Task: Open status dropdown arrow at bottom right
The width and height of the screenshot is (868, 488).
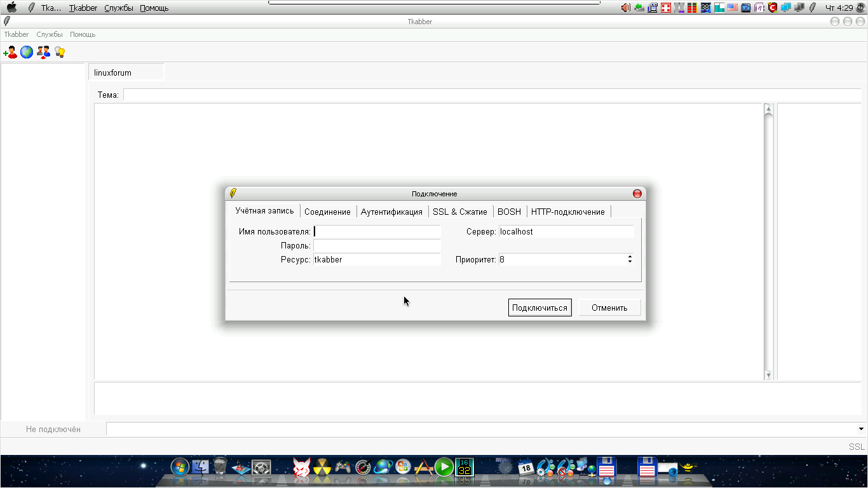Action: click(x=862, y=430)
